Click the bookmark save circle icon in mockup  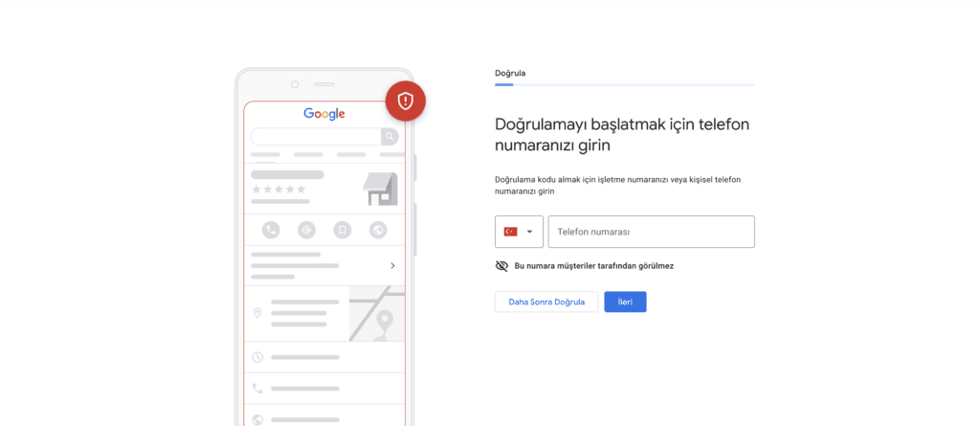pyautogui.click(x=342, y=230)
